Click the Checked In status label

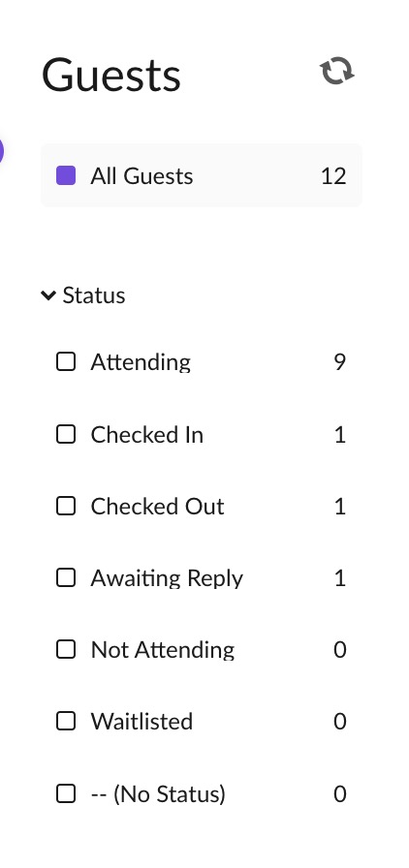click(x=147, y=435)
